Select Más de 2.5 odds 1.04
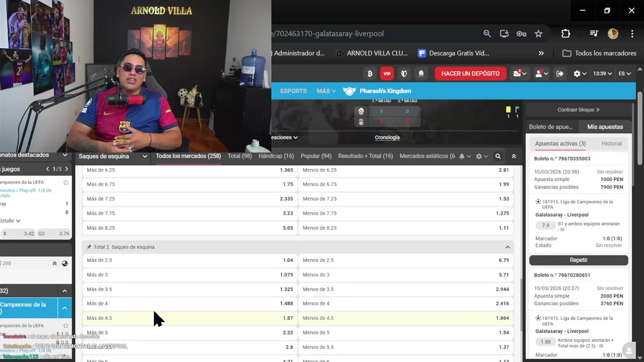The height and width of the screenshot is (362, 644). (x=190, y=260)
